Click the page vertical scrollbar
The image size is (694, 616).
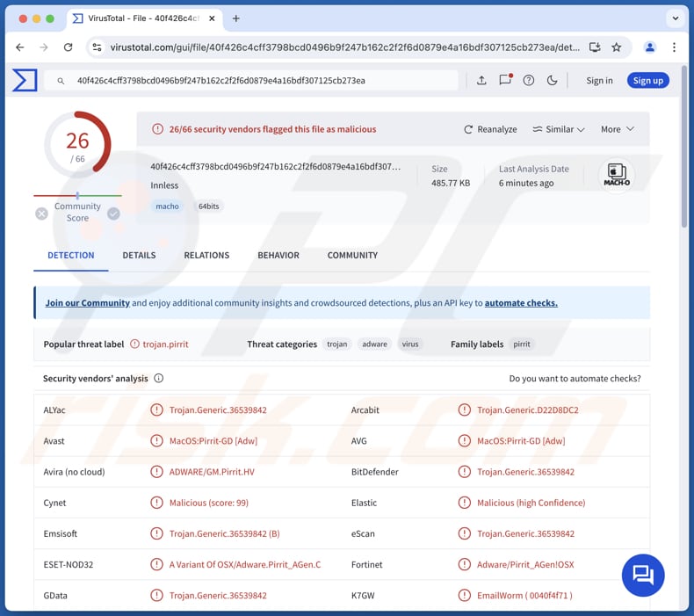(684, 146)
